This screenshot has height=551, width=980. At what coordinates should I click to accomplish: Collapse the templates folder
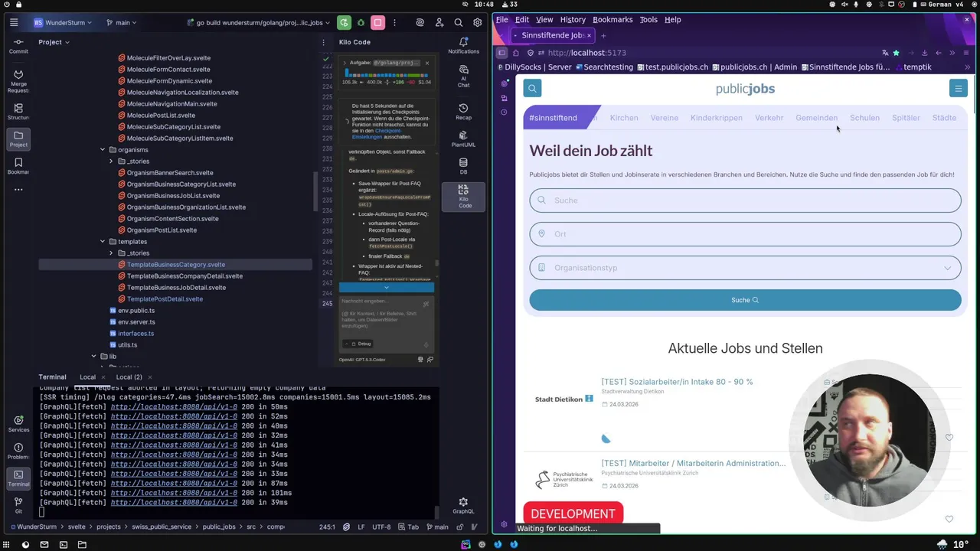[x=103, y=242]
